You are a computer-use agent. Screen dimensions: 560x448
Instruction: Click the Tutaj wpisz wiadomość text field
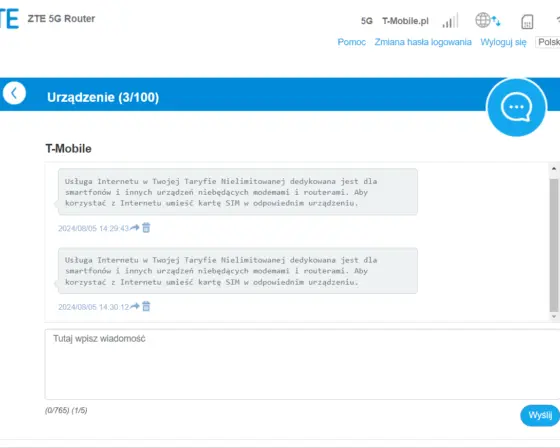click(x=302, y=364)
